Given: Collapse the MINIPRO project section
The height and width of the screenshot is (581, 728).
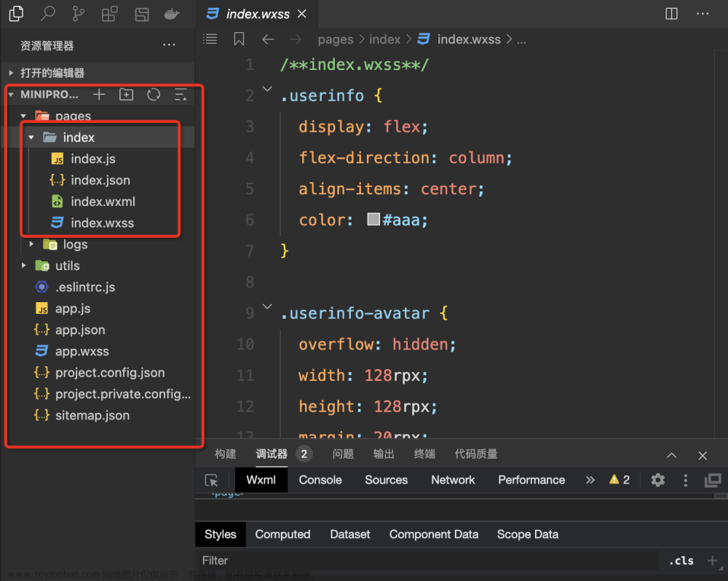Looking at the screenshot, I should point(11,94).
